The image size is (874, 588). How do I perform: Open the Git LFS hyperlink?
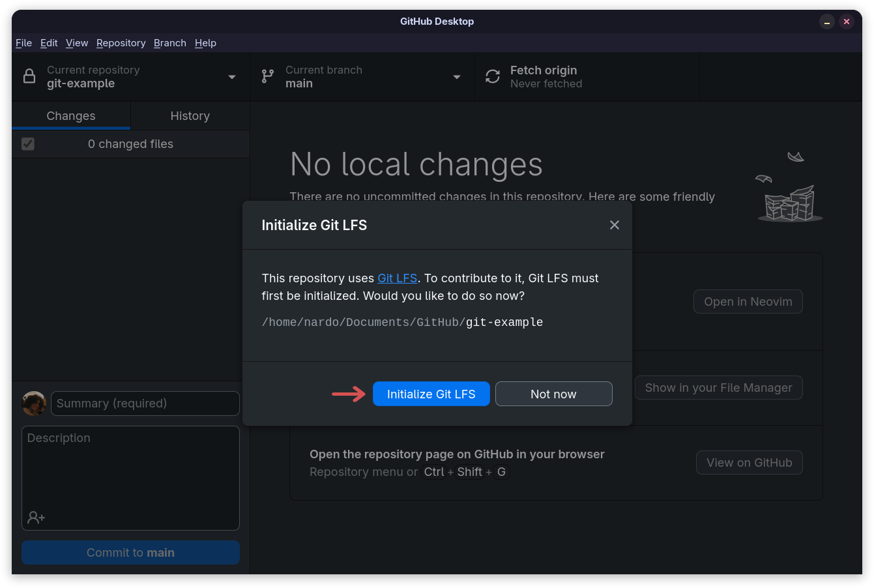click(398, 278)
